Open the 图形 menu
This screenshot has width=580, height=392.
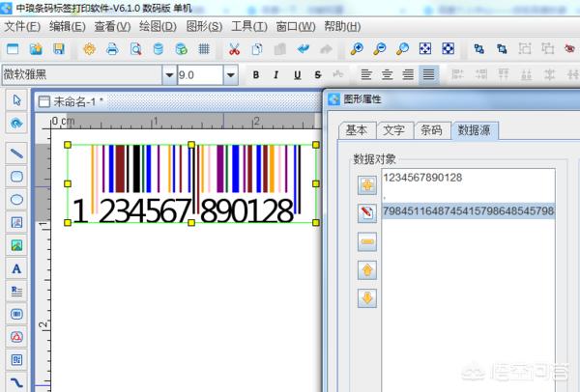(204, 27)
